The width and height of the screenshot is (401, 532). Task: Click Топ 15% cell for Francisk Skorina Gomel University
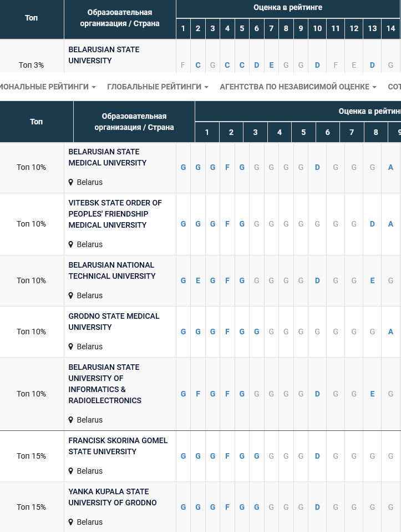31,456
